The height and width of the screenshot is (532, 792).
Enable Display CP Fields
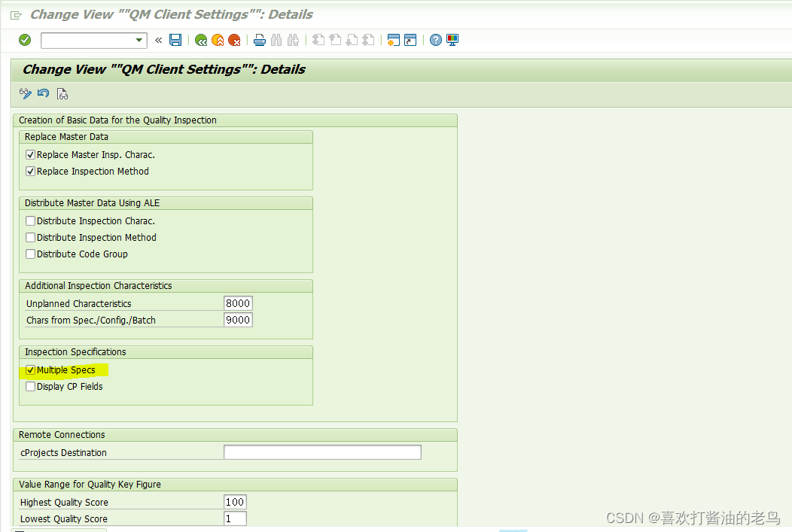tap(29, 386)
